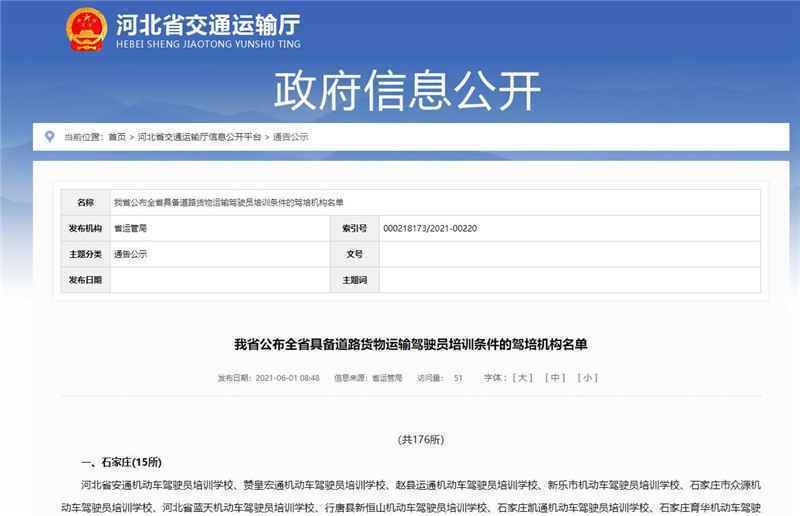Viewport: 800px width, 516px height.
Task: Click the 一、石家庄(15所) heading
Action: [121, 462]
